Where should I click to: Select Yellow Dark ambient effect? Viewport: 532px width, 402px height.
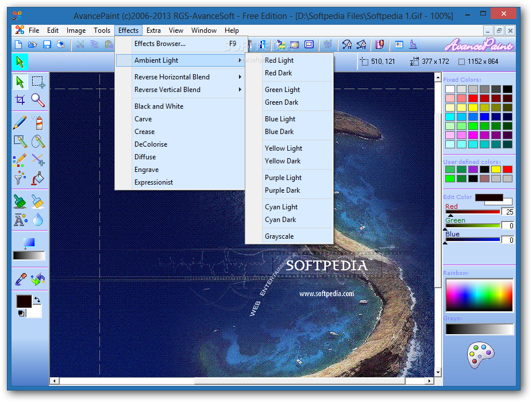click(290, 161)
